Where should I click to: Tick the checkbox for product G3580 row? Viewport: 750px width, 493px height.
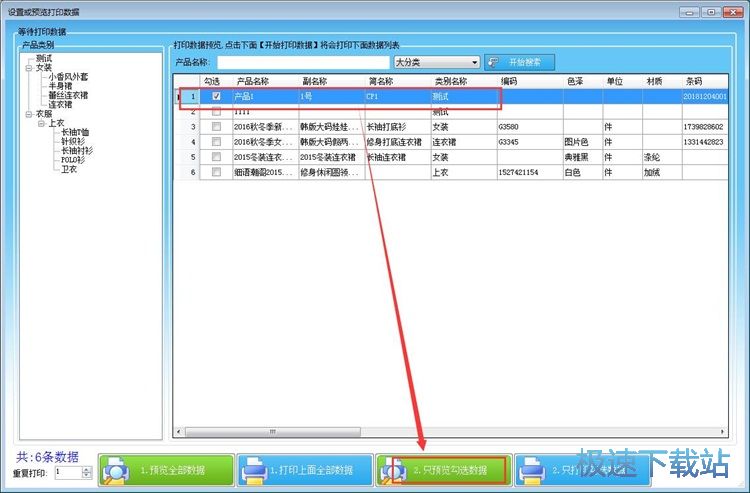point(216,127)
